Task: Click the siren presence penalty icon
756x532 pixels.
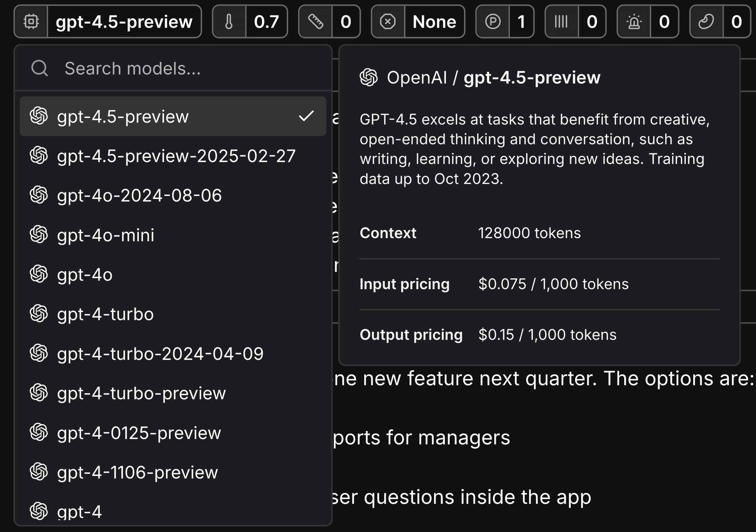Action: click(x=634, y=22)
